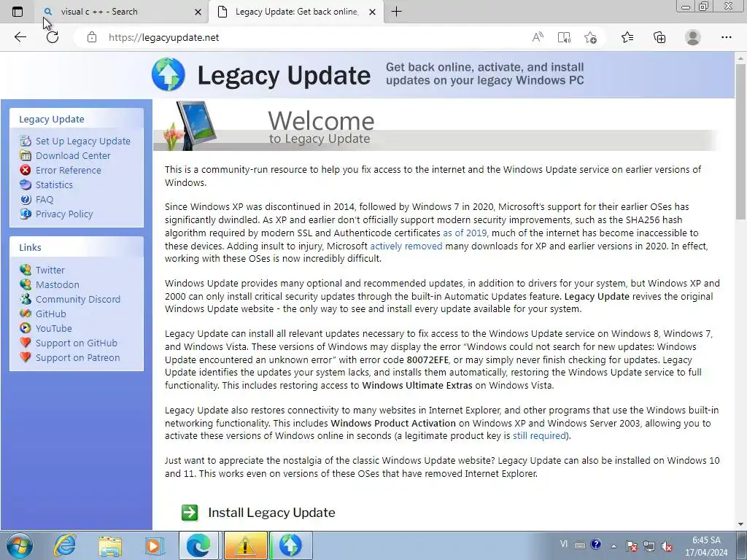View site information via the lock icon
This screenshot has height=560, width=747.
tap(92, 37)
